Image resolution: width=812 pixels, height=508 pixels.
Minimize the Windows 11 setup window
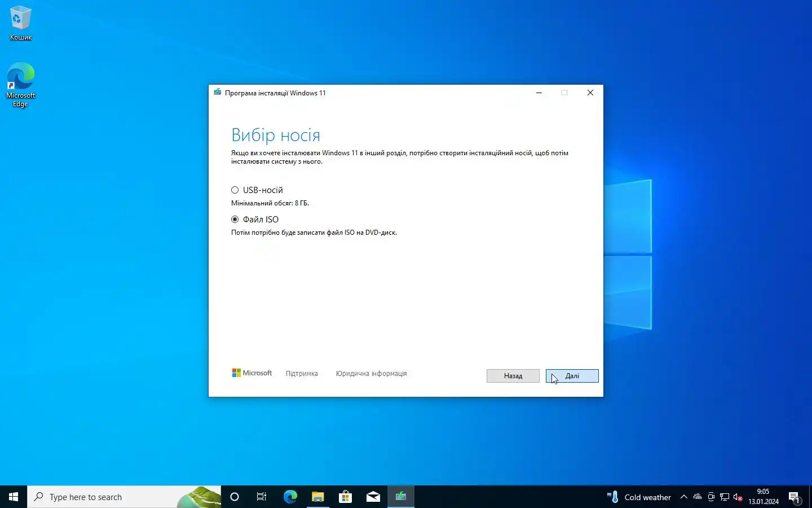tap(539, 93)
